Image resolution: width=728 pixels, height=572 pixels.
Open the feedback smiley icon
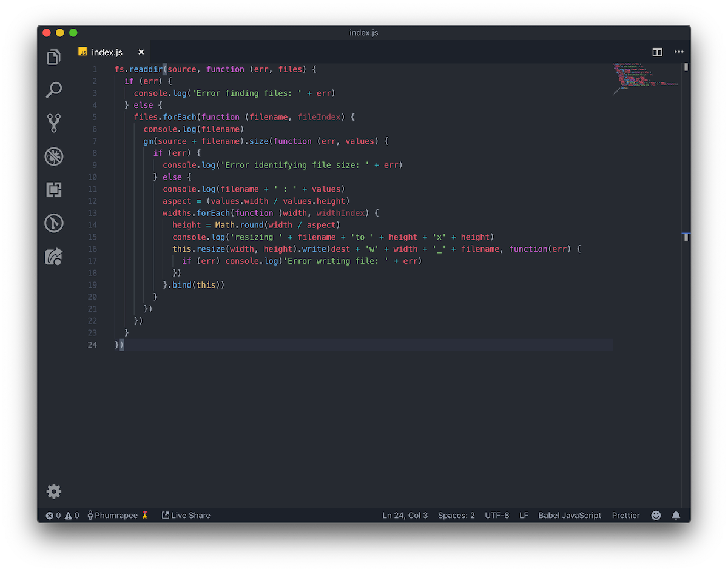(x=656, y=516)
